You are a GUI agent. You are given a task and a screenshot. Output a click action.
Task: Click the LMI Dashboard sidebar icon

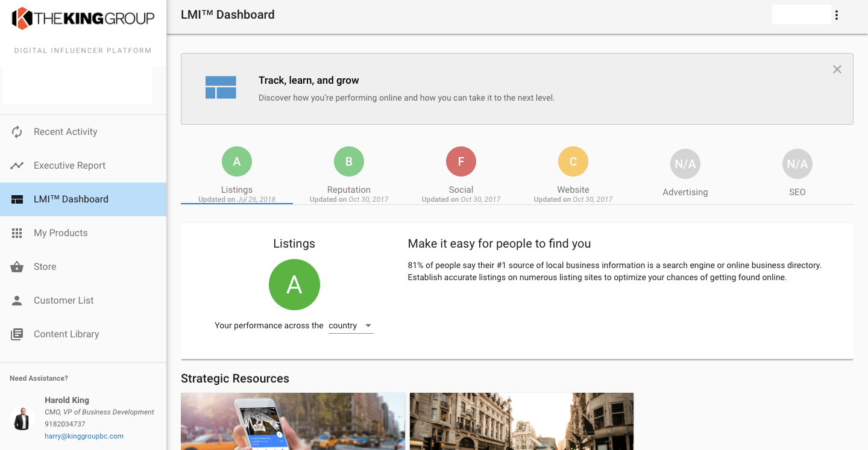[x=17, y=199]
